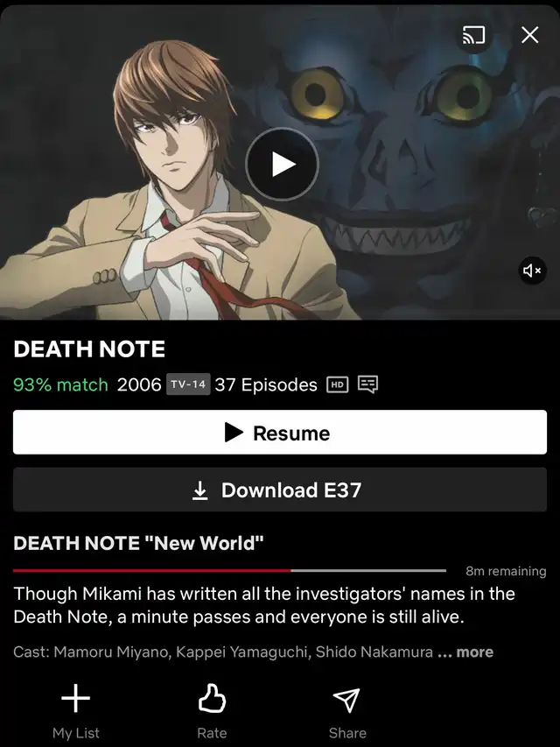Toggle the muted speaker icon
This screenshot has width=560, height=747.
[x=532, y=271]
